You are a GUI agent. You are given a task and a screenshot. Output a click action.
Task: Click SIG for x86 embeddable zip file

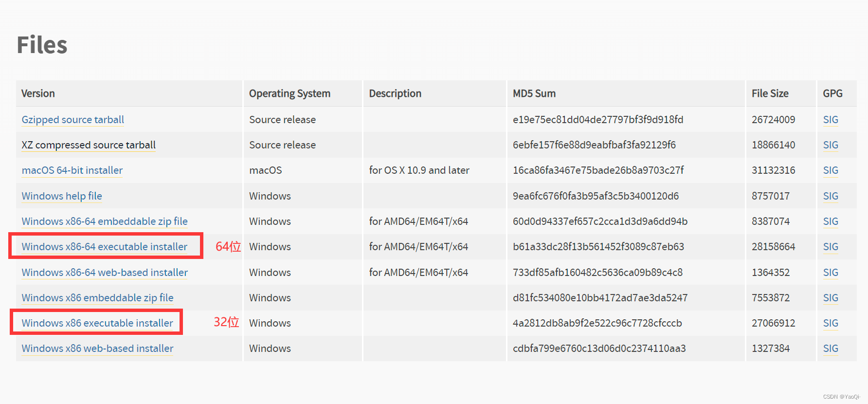tap(831, 298)
